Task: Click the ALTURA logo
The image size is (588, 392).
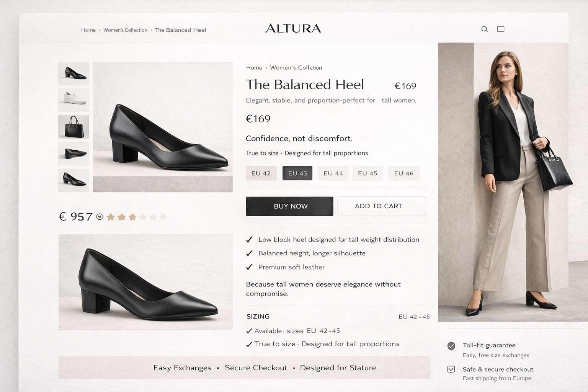Action: tap(293, 28)
